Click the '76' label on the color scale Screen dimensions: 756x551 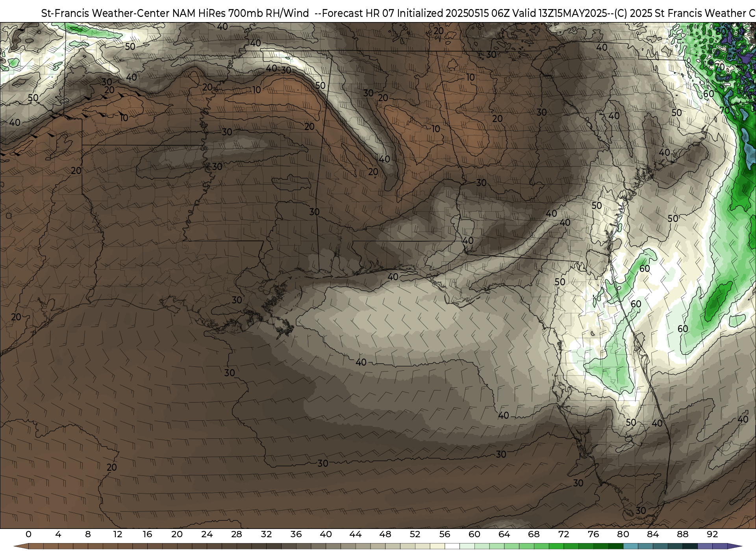(x=593, y=534)
